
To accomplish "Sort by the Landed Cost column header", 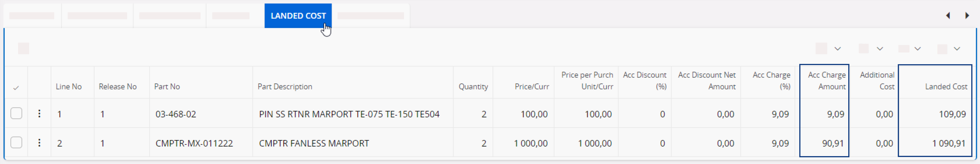I will (946, 87).
